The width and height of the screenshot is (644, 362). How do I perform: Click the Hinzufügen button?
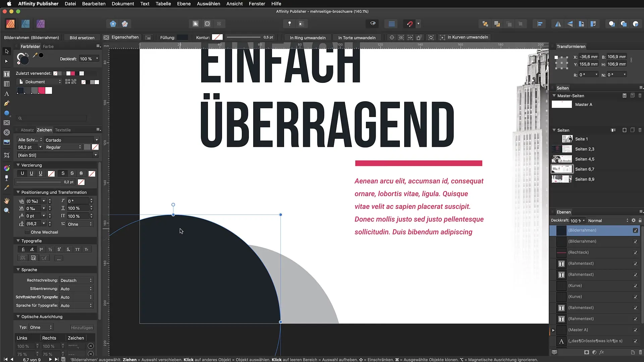coord(82,327)
